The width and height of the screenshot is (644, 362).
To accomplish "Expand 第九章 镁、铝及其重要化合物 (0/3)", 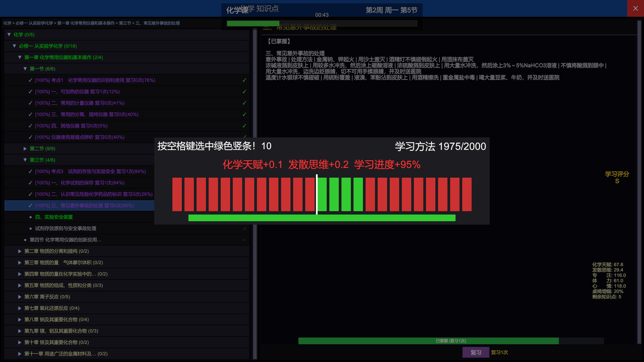I will pos(20,331).
